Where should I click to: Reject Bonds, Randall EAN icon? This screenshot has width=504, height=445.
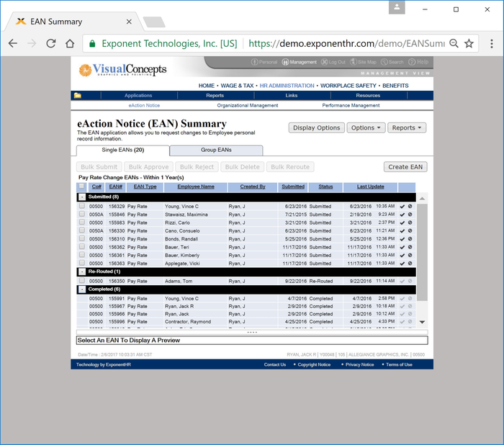tap(410, 239)
